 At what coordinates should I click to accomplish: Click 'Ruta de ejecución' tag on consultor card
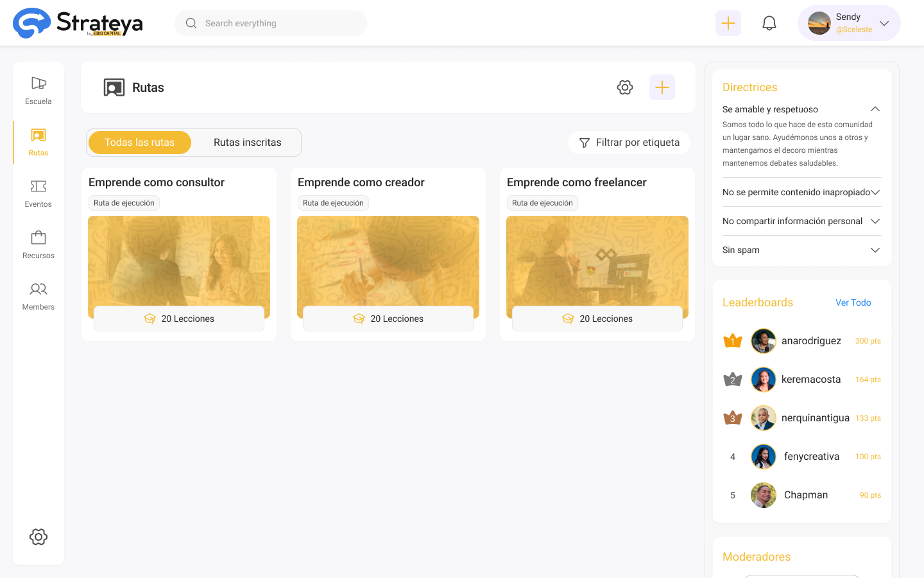click(x=124, y=203)
